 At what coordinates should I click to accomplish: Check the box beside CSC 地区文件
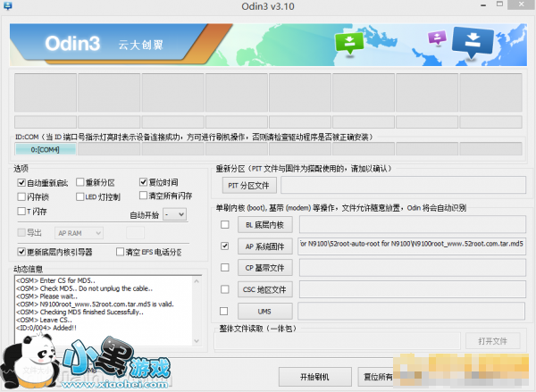224,289
